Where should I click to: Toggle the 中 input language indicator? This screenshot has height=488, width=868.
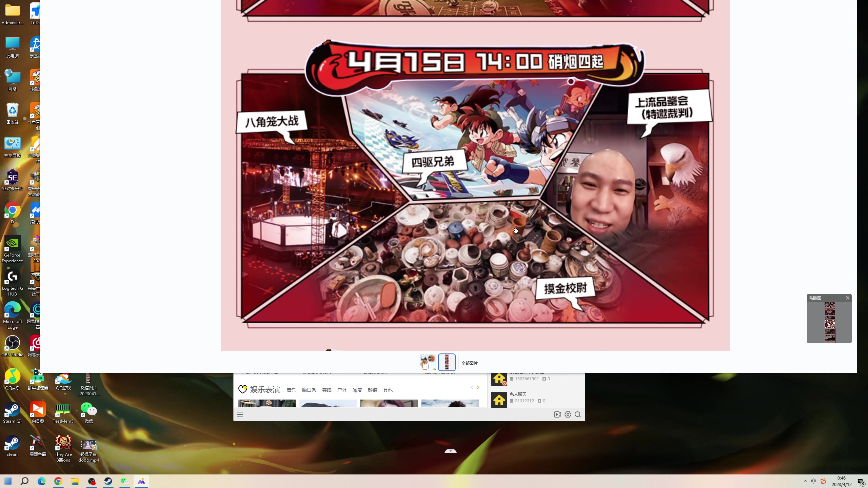click(813, 481)
